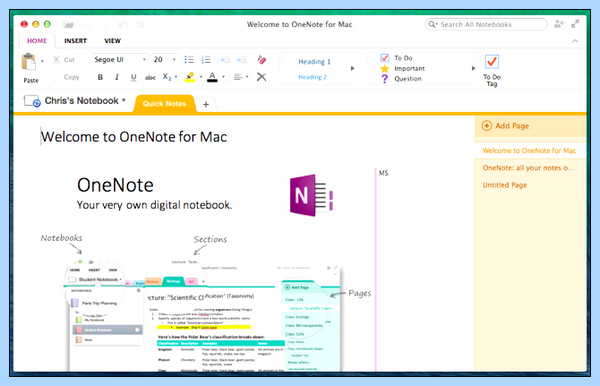Toggle underline formatting
The image size is (600, 386).
click(133, 77)
